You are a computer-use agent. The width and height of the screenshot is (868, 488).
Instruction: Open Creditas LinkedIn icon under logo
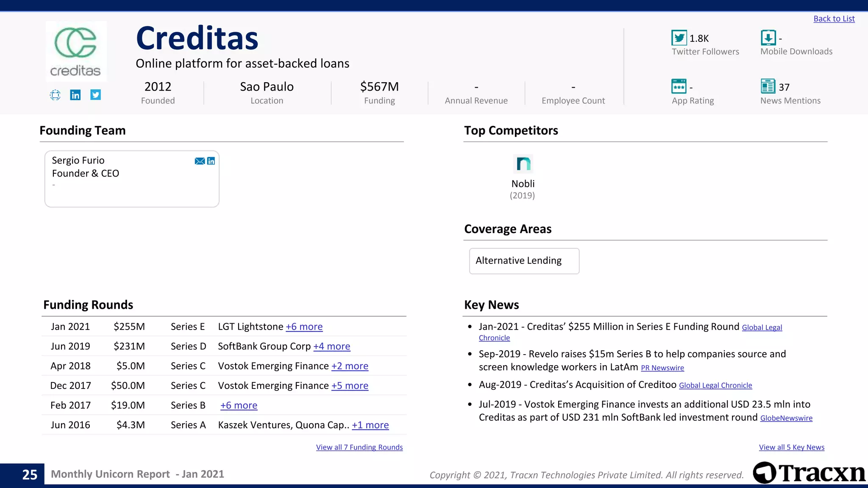75,95
